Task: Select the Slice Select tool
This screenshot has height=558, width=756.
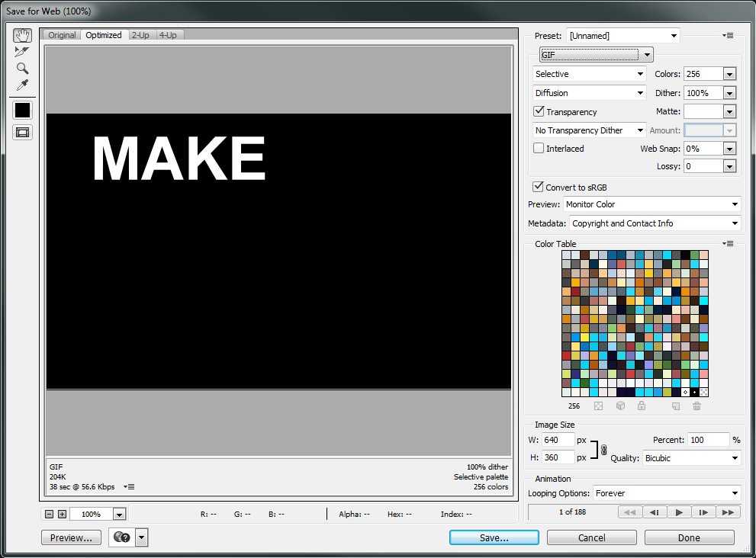Action: 22,52
